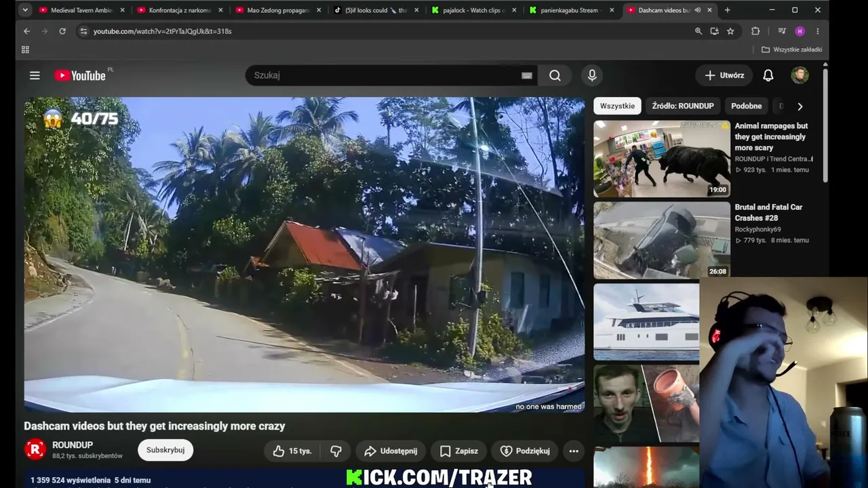The image size is (868, 488).
Task: Switch to the Konfrontacja z narkoma tab
Action: click(180, 10)
